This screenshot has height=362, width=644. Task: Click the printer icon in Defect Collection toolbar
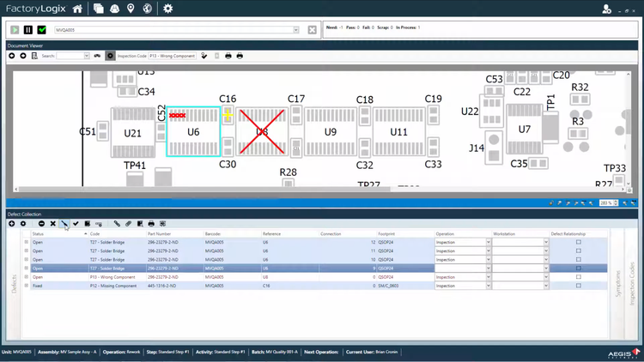[151, 224]
